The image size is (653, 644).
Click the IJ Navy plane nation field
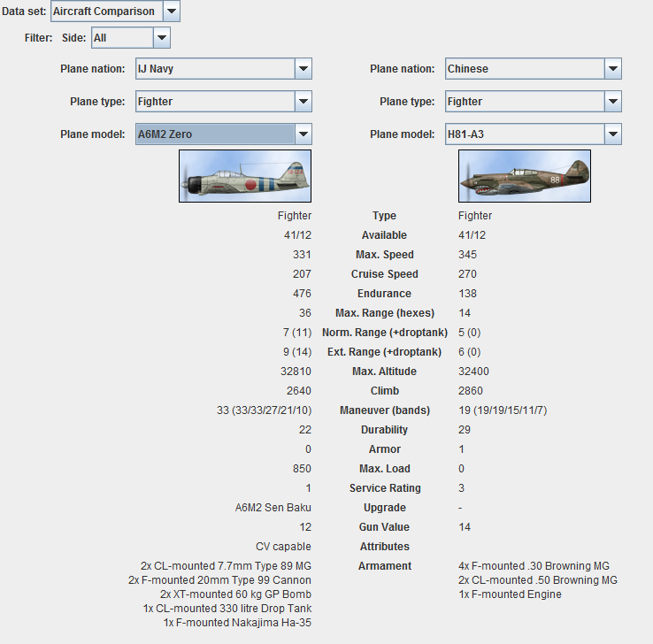click(x=215, y=69)
